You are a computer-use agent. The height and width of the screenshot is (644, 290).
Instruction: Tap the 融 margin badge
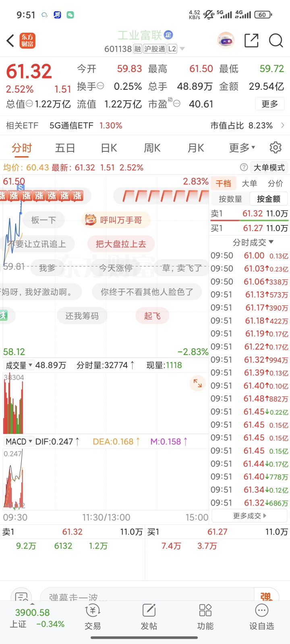pos(138,49)
